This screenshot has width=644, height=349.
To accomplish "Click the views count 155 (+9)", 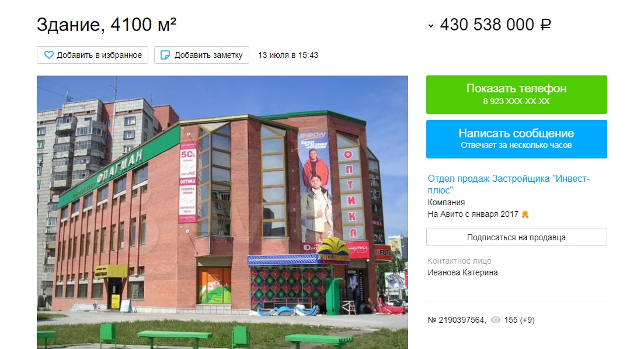I will pyautogui.click(x=519, y=320).
